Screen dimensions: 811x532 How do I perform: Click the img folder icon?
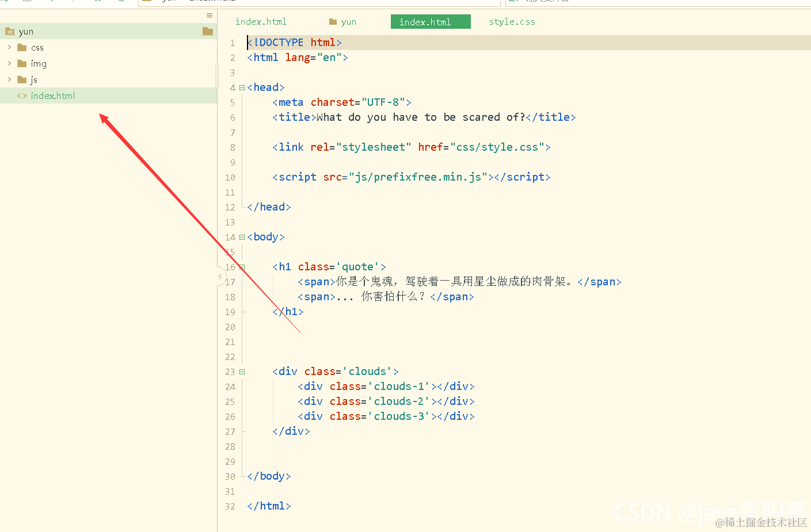pyautogui.click(x=22, y=64)
